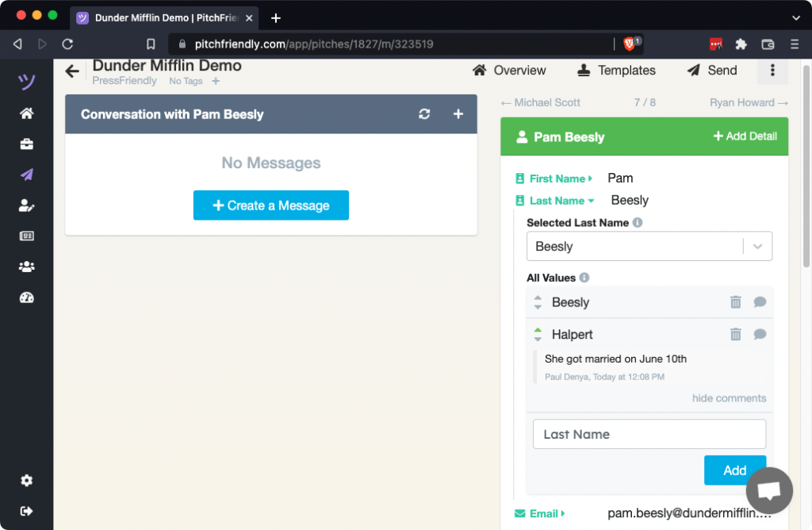Click the Last Name input field
The width and height of the screenshot is (812, 530).
tap(649, 434)
